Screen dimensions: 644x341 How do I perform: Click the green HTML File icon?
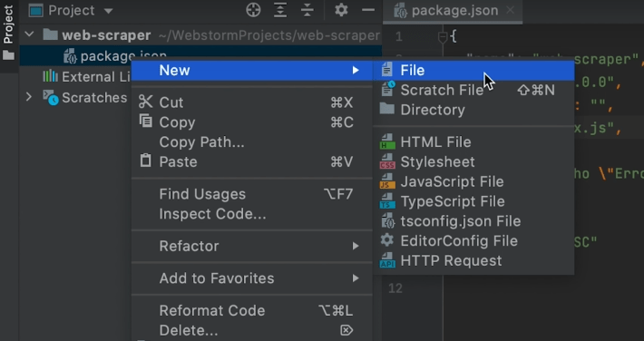click(x=387, y=141)
